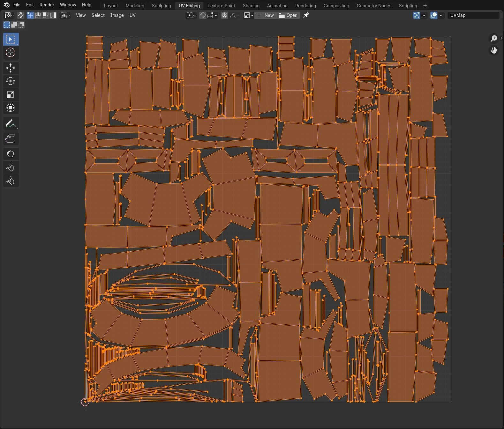Image resolution: width=504 pixels, height=429 pixels.
Task: Expand gizmo options dropdown
Action: pyautogui.click(x=424, y=15)
